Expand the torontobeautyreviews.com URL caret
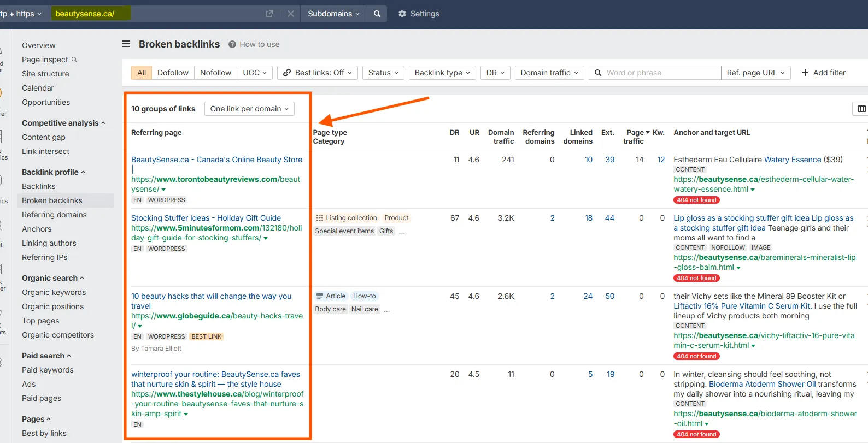Viewport: 868px width, 443px height. coord(163,190)
